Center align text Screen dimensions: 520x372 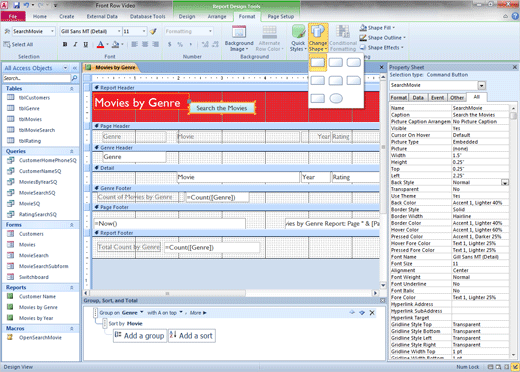pyautogui.click(x=145, y=44)
